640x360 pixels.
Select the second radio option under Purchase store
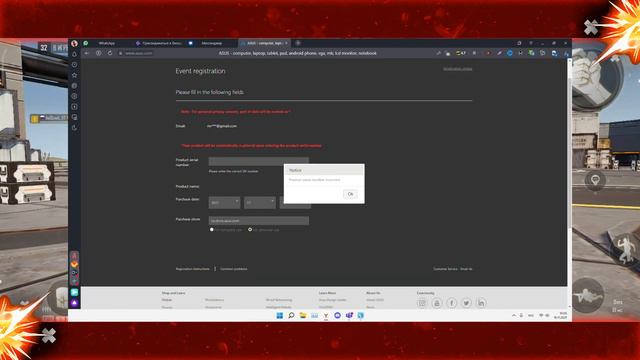click(250, 230)
